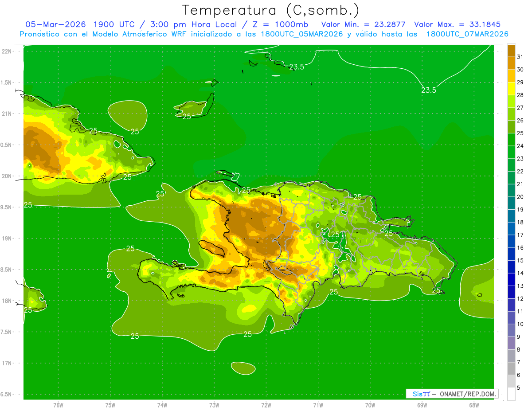The image size is (532, 411).
Task: Click the 27 label on the color scale
Action: point(520,107)
